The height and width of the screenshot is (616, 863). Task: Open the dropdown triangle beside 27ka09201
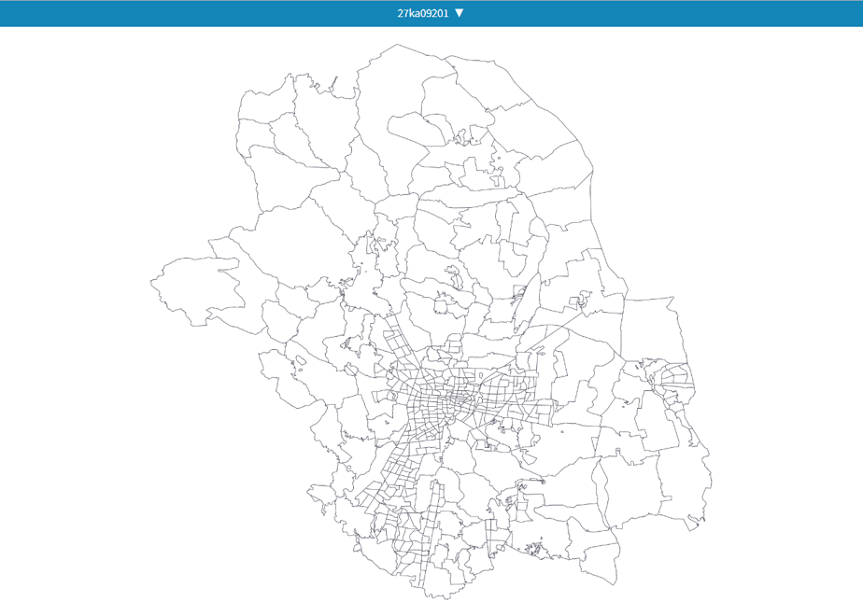point(459,13)
